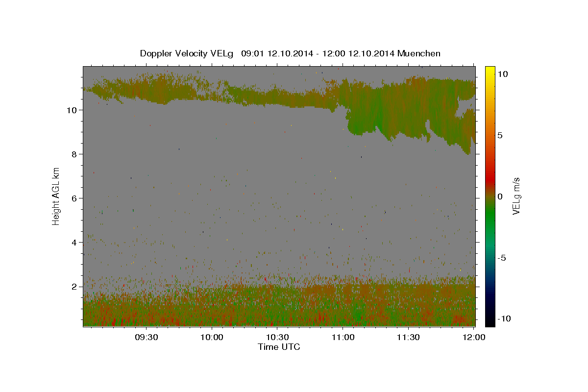
Task: Click the 'Muenchen' location in the title
Action: point(419,53)
